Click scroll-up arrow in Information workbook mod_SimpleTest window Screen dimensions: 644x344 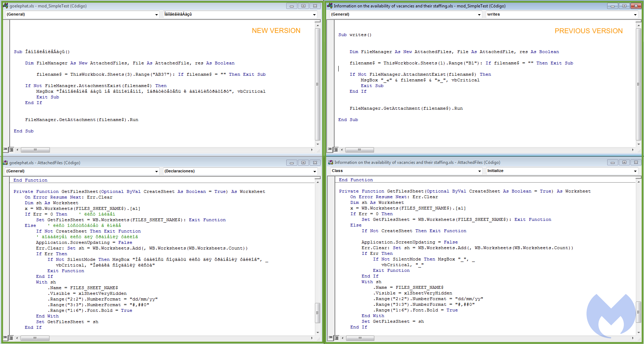(639, 25)
